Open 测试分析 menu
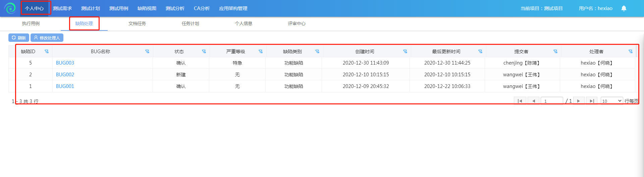This screenshot has width=644, height=177. [175, 8]
